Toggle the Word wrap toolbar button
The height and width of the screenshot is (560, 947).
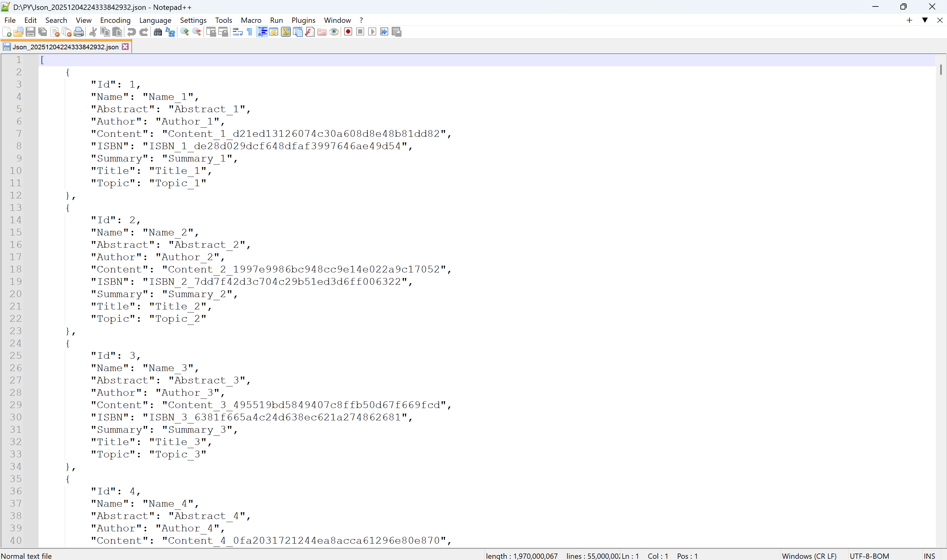(x=237, y=32)
